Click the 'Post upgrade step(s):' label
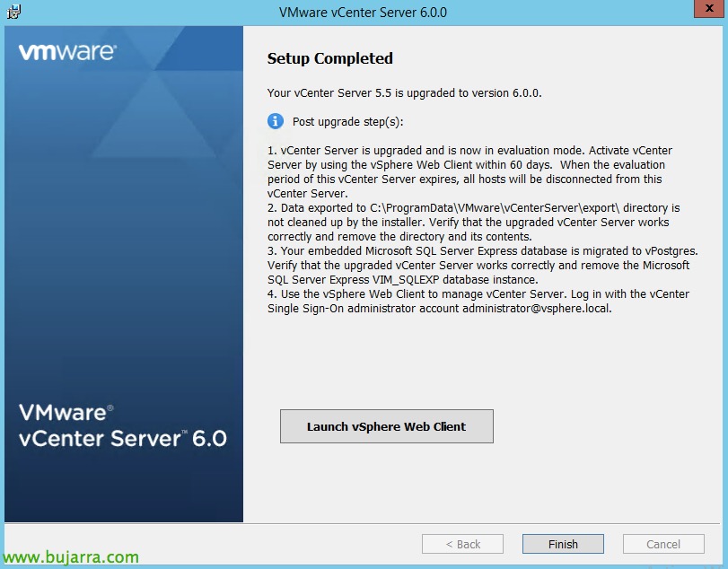The height and width of the screenshot is (569, 728). [x=347, y=121]
